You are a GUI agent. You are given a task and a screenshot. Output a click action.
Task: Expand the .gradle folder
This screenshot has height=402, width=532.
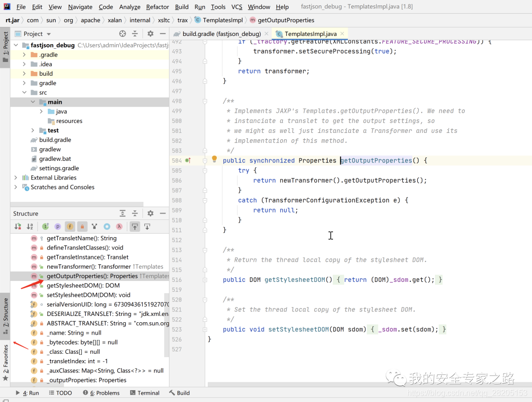pyautogui.click(x=24, y=55)
